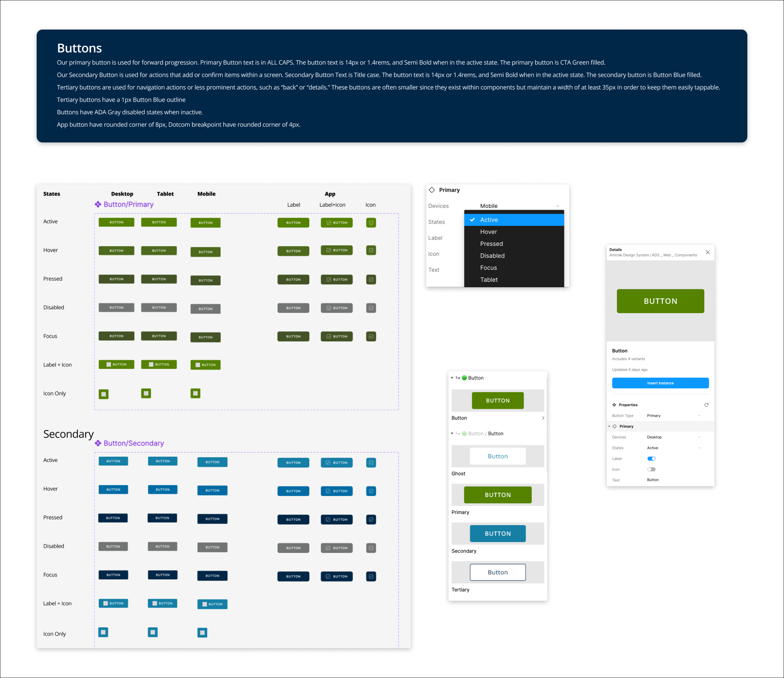
Task: Select the Tertiary Button variant thumbnail
Action: (x=498, y=572)
